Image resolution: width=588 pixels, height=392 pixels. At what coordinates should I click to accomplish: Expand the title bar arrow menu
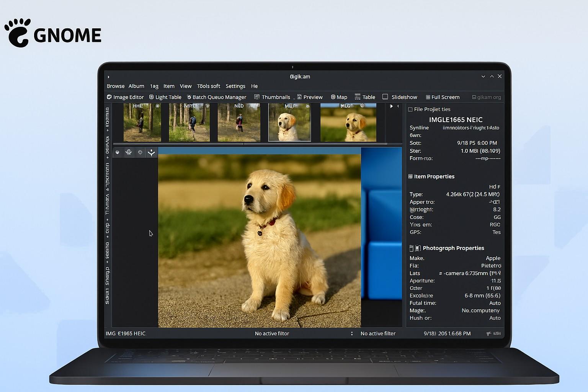click(109, 77)
